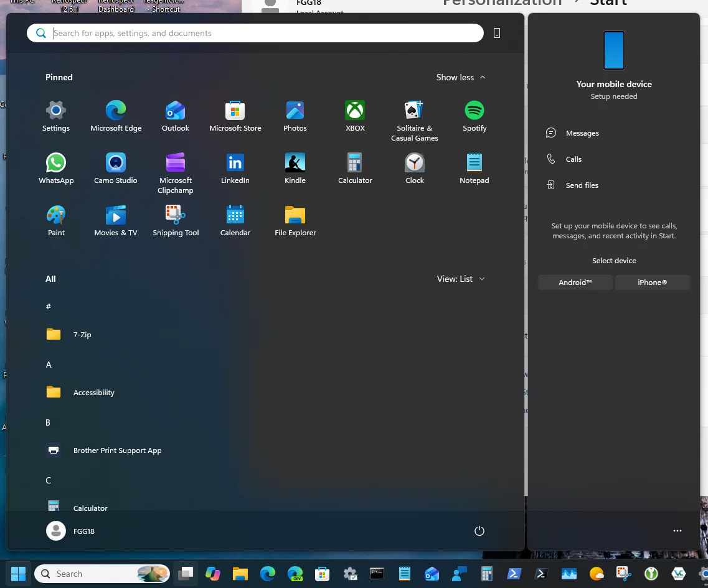Open the Photos app

(295, 116)
